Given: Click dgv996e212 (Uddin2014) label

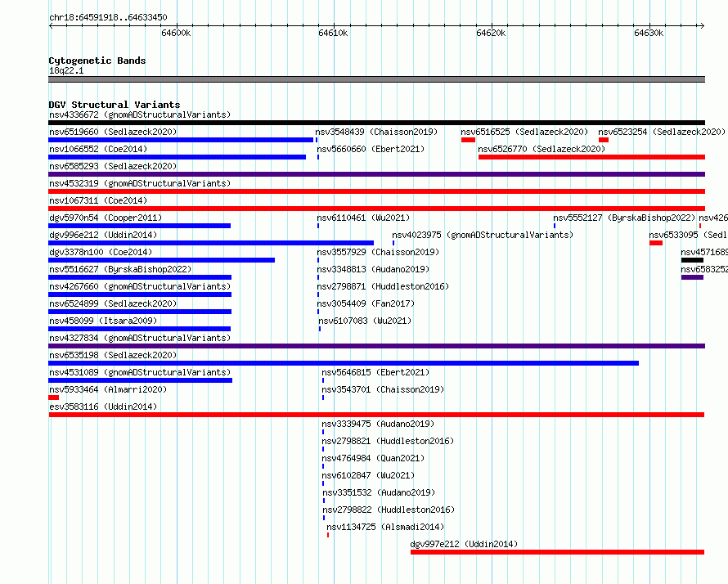Looking at the screenshot, I should [103, 235].
